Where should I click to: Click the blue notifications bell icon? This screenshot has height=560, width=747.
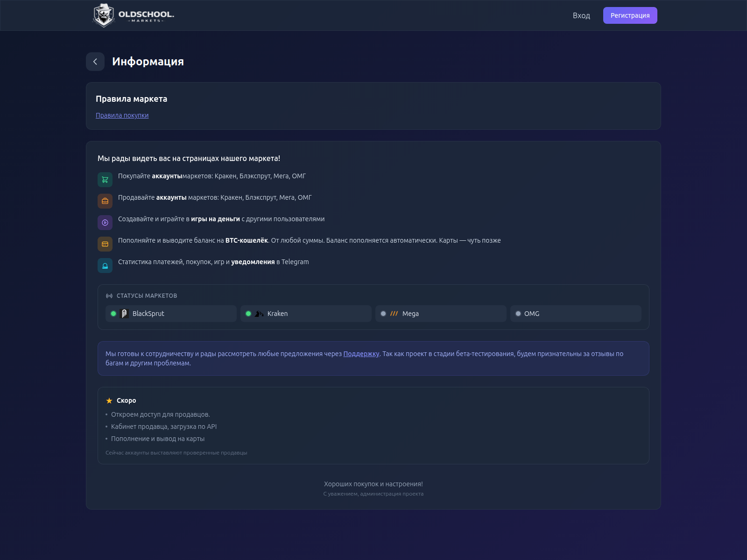point(105,266)
